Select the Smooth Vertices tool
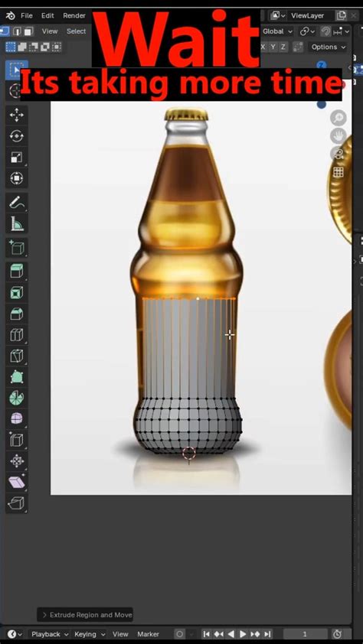Screen dimensions: 363x644 pyautogui.click(x=16, y=418)
